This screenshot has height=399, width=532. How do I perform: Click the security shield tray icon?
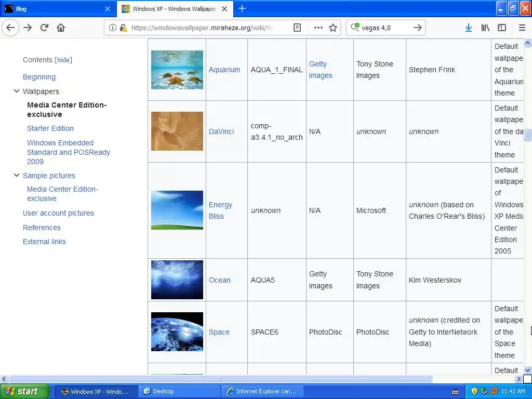tap(474, 391)
